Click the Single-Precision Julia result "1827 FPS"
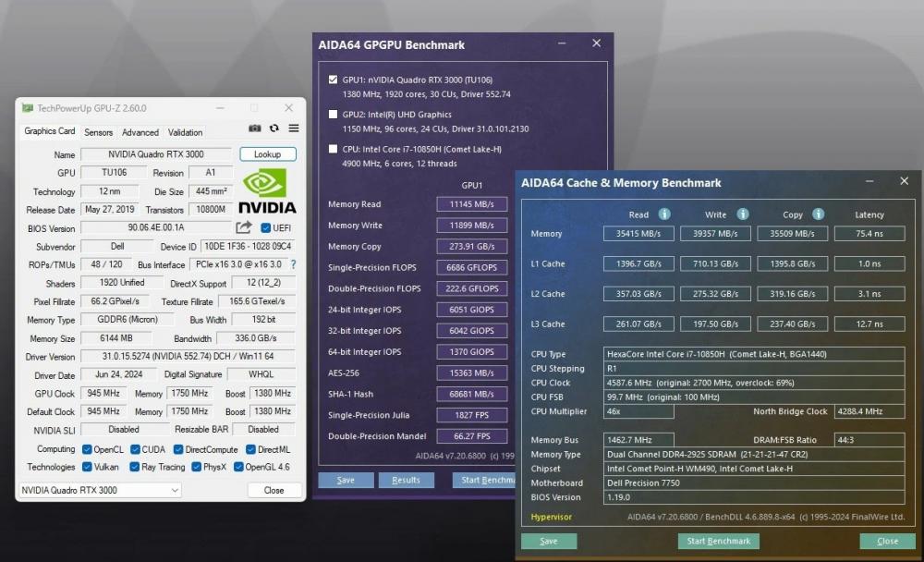924x562 pixels. click(471, 415)
